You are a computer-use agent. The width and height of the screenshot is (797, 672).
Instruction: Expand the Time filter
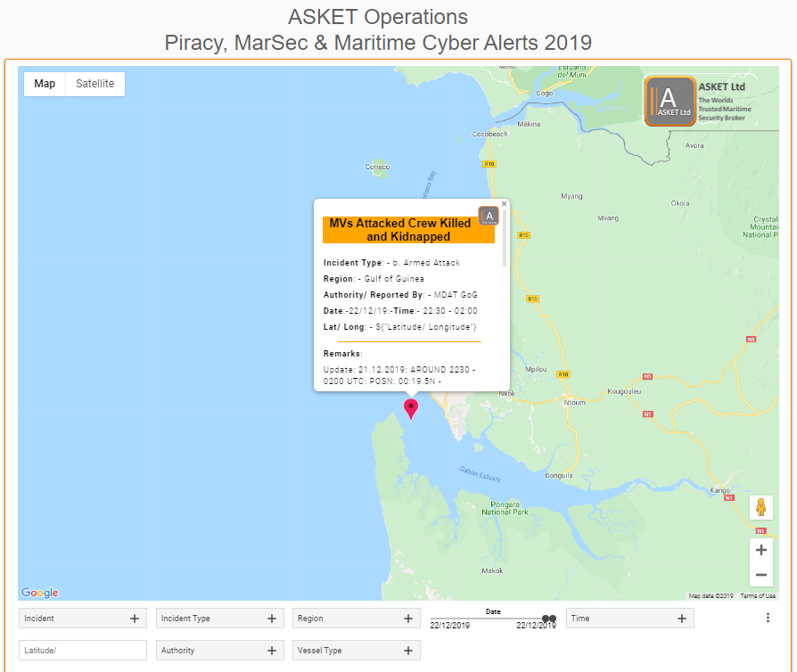pos(629,619)
